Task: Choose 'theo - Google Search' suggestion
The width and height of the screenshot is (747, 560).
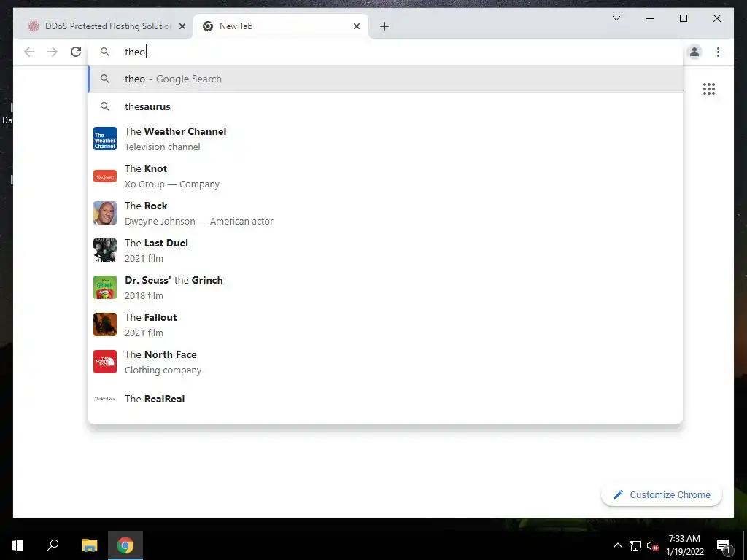Action: (x=385, y=79)
